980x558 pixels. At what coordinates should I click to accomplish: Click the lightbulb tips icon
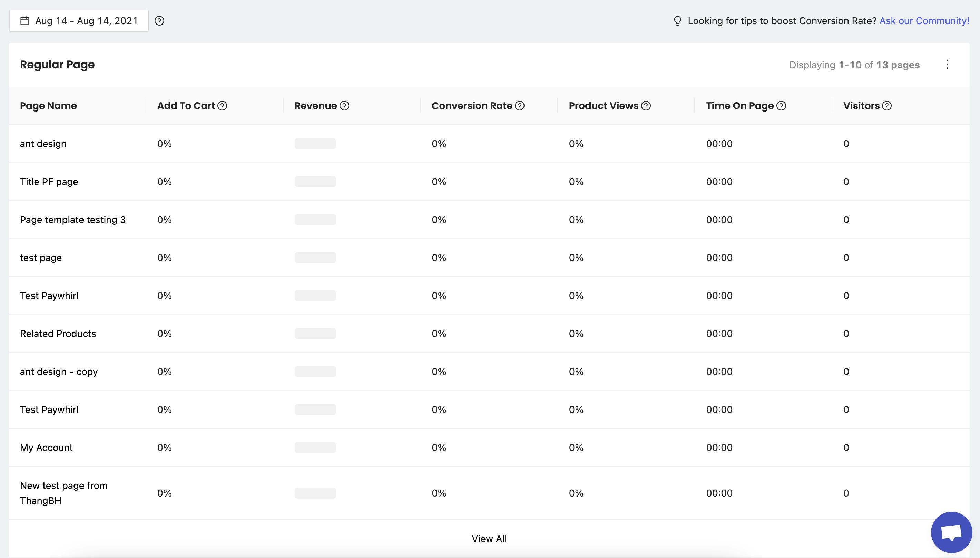point(677,21)
